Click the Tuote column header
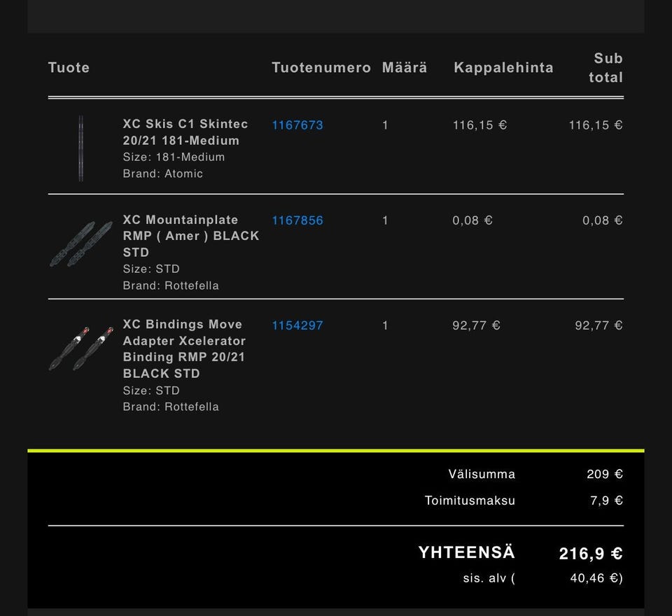 [69, 68]
